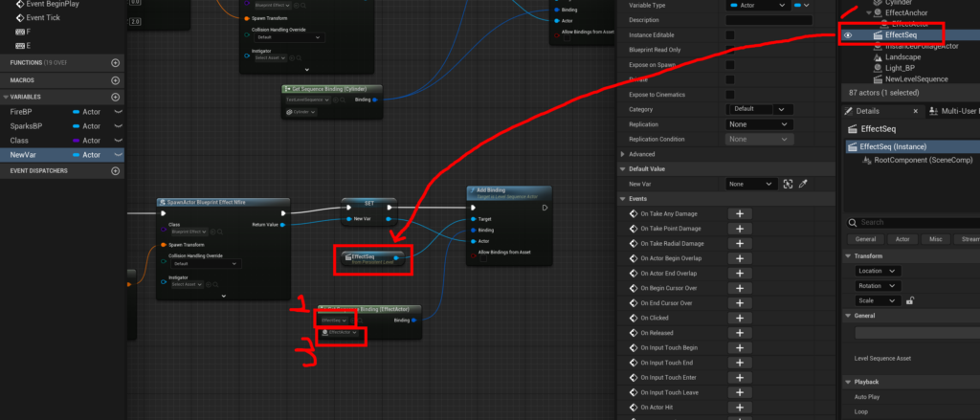Tick the Blueprint Read Only checkbox
This screenshot has width=980, height=420.
[730, 50]
